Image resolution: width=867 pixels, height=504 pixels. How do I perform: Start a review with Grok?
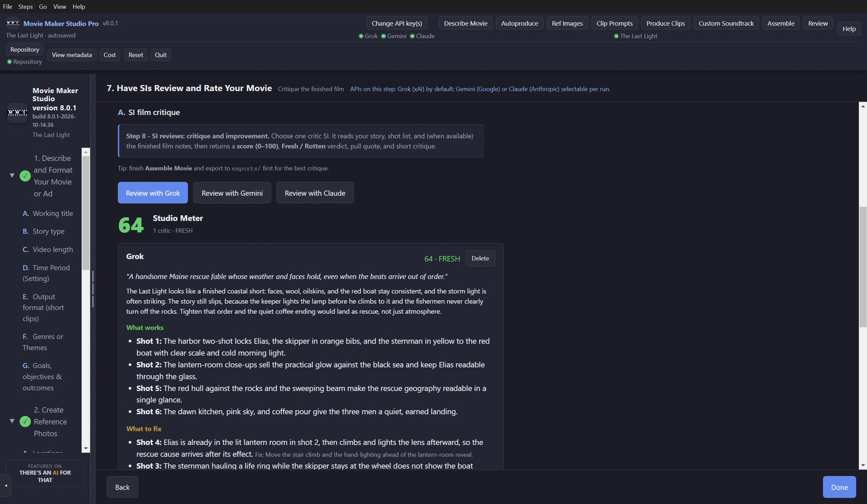153,193
